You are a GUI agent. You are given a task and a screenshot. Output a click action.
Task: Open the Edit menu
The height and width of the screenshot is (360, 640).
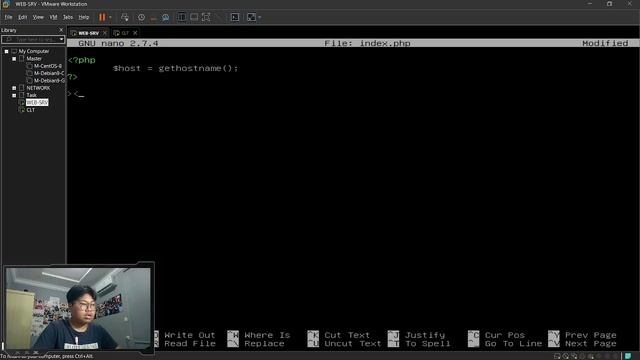point(22,17)
